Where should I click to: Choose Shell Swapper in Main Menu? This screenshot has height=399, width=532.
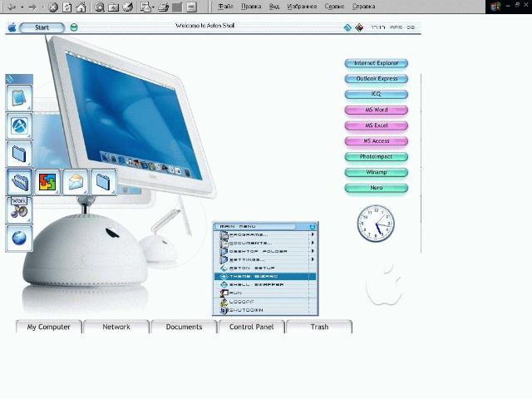pos(265,284)
